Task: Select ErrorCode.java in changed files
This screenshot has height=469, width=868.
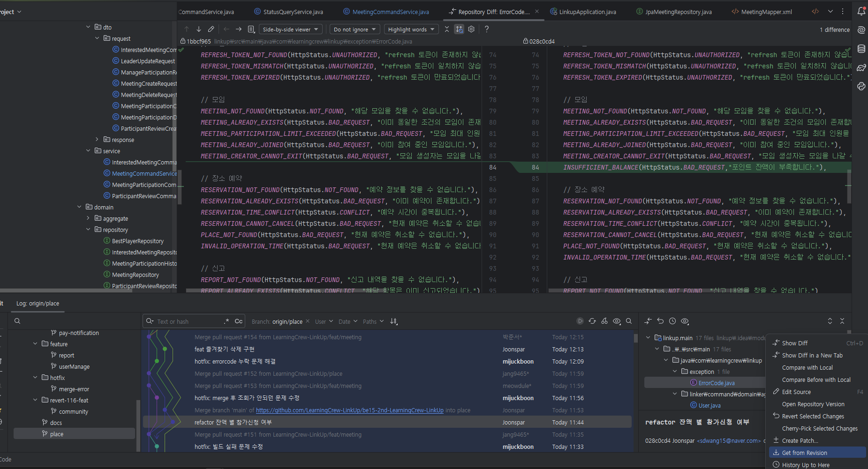Action: click(x=717, y=383)
